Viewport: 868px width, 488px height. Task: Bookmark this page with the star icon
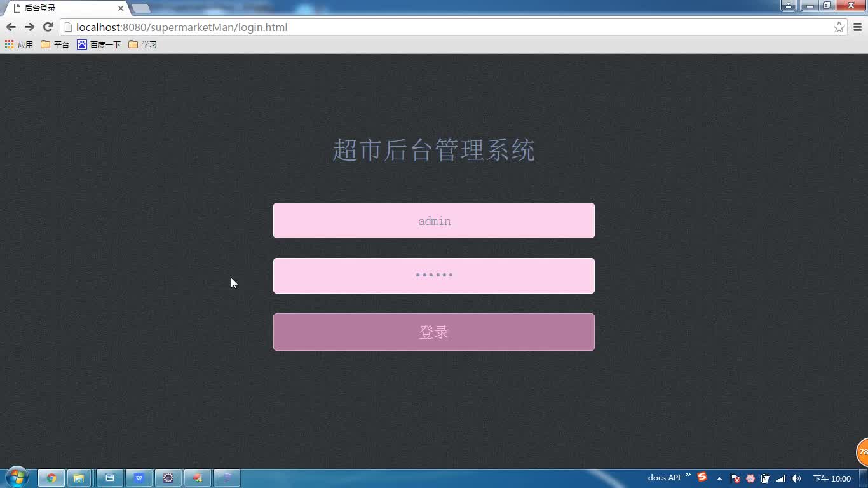coord(839,27)
